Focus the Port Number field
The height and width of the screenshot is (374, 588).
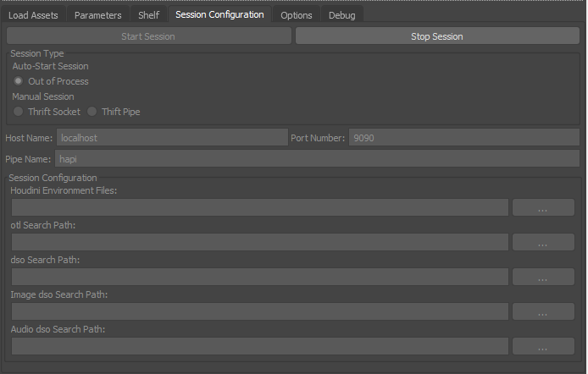464,138
